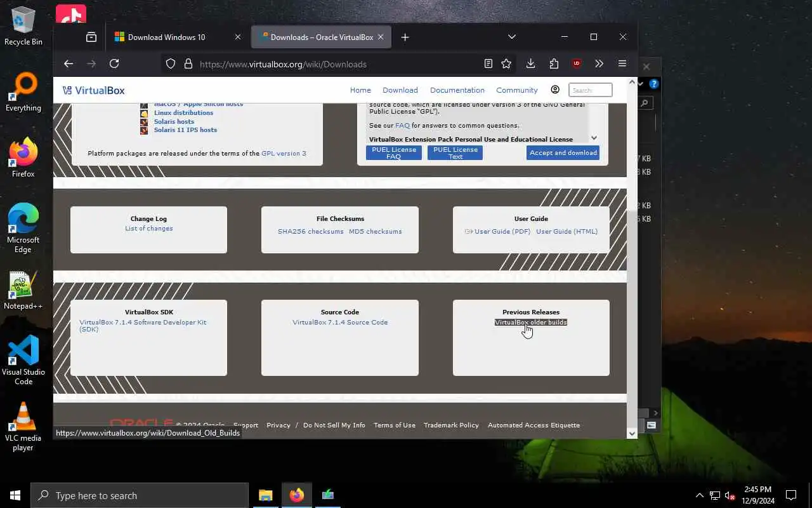Open Trademark Policy footer link
This screenshot has height=508, width=812.
pyautogui.click(x=451, y=425)
